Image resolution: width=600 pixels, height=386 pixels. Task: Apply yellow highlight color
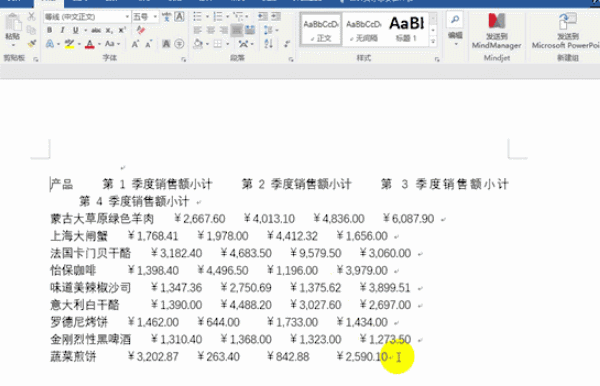point(69,44)
